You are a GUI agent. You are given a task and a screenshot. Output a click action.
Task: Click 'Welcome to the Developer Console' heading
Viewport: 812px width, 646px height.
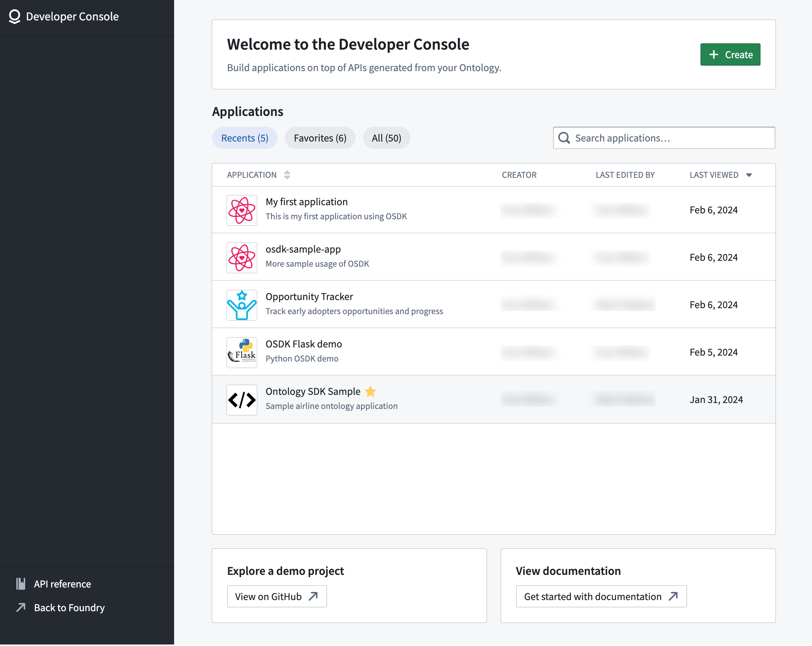click(348, 44)
